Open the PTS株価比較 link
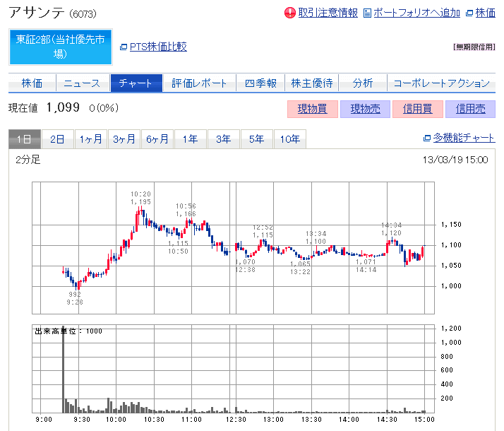Image resolution: width=504 pixels, height=431 pixels. pyautogui.click(x=158, y=47)
